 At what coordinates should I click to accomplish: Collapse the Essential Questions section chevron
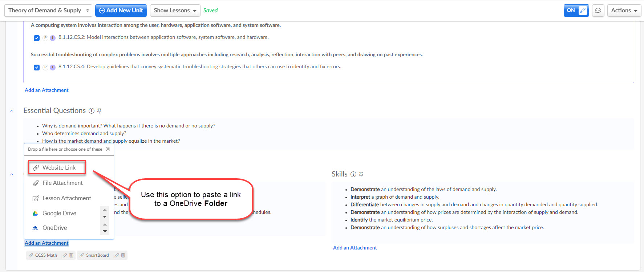tap(12, 111)
